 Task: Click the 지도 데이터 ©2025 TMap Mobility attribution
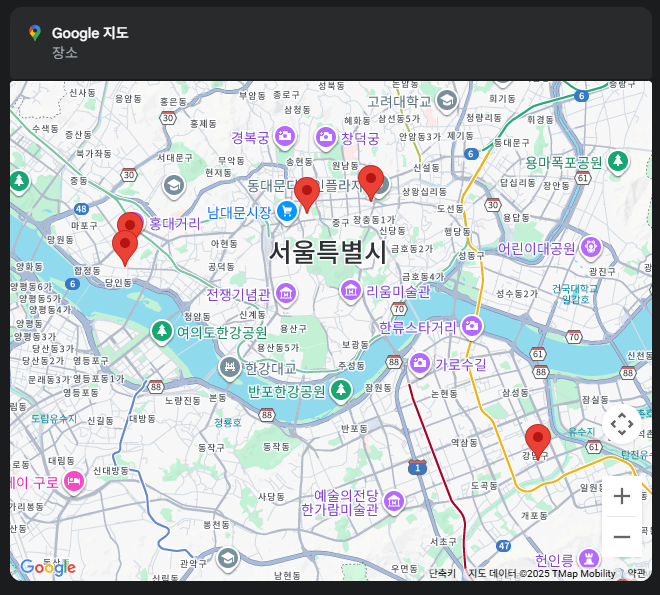[x=542, y=574]
